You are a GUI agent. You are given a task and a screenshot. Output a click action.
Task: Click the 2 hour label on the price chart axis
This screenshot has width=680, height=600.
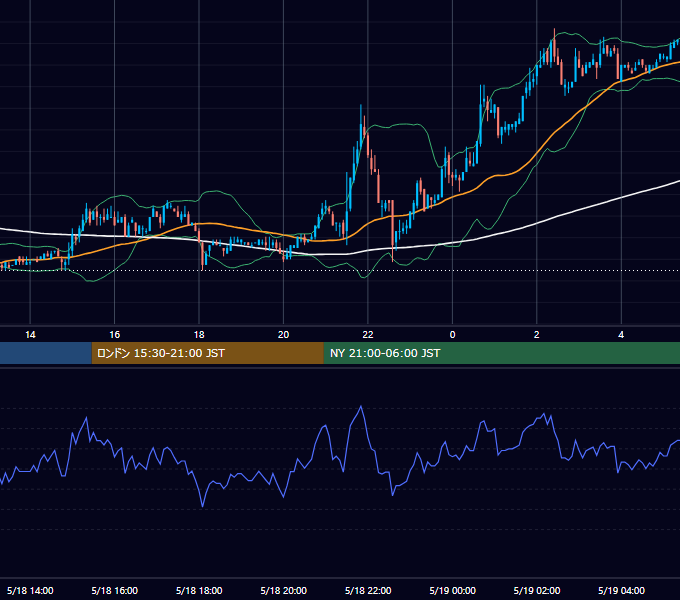536,335
